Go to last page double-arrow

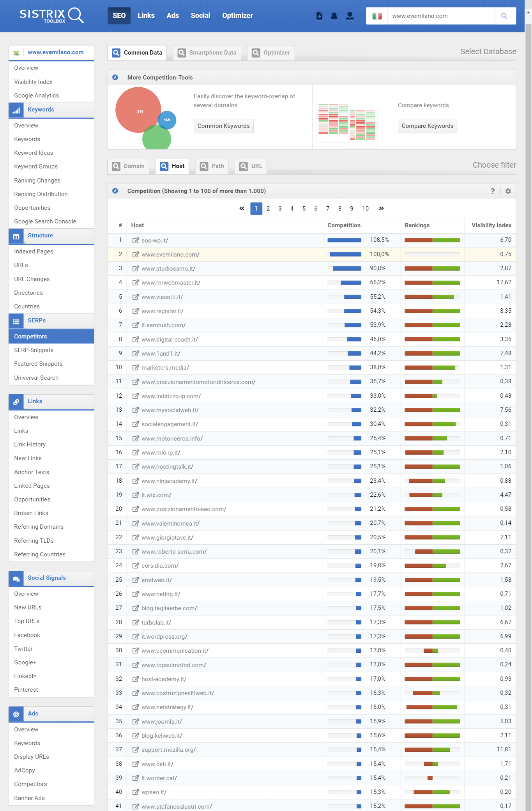pos(382,209)
